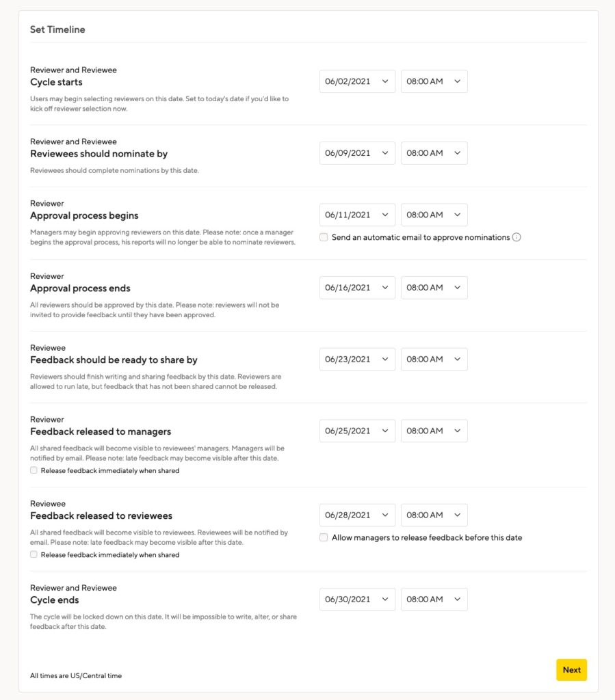Expand the 06/16/2021 approval ends date

[x=357, y=288]
